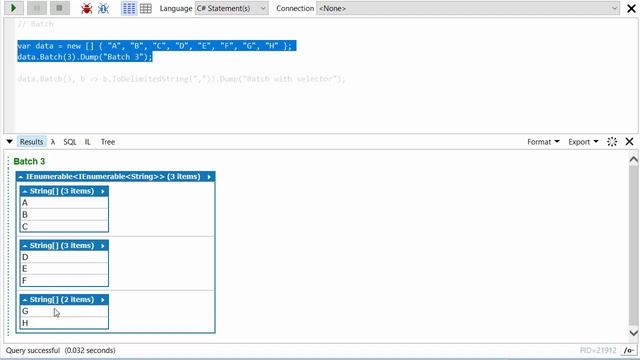Screen dimensions: 640x360
Task: Click the code line "var data = new []"
Action: click(x=155, y=46)
